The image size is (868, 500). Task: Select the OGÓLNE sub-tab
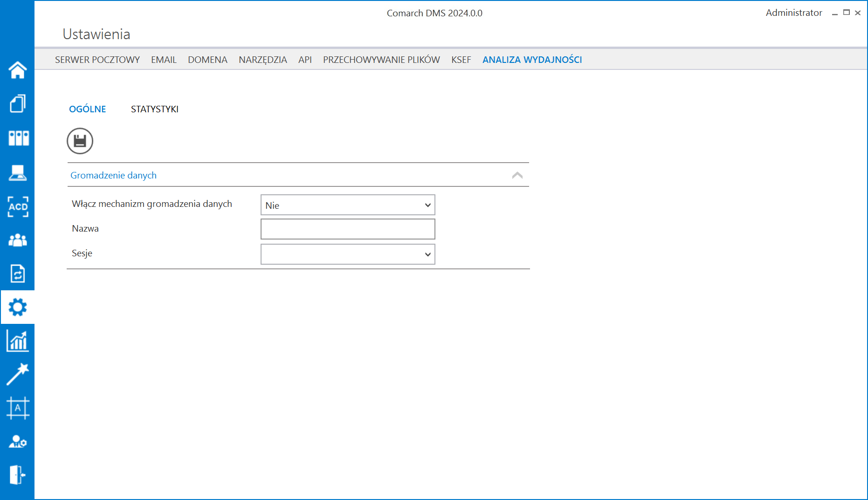[x=88, y=109]
